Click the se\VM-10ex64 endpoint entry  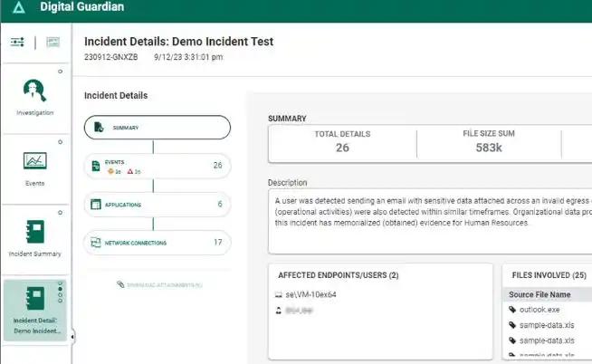coord(310,294)
